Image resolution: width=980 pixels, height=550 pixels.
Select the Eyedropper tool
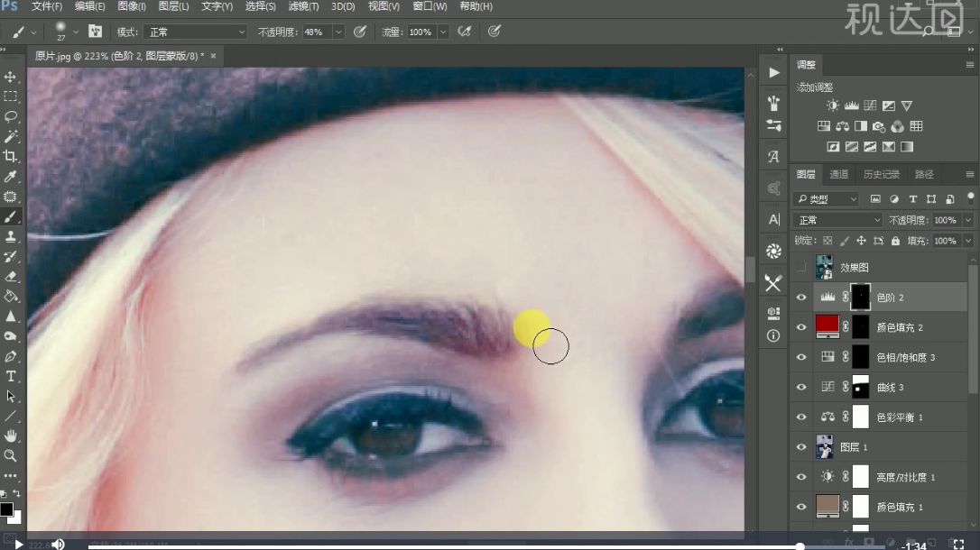[x=11, y=177]
